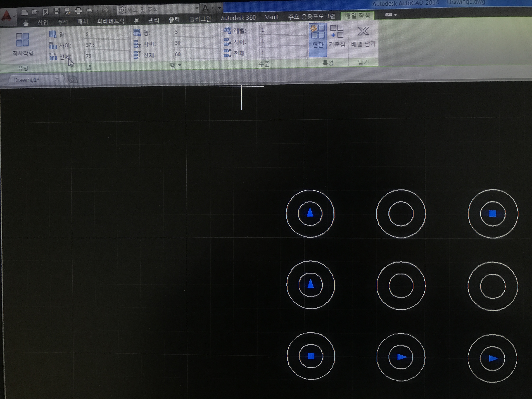Click the top-left array triangle grip
Screen dimensions: 532x399
[310, 213]
